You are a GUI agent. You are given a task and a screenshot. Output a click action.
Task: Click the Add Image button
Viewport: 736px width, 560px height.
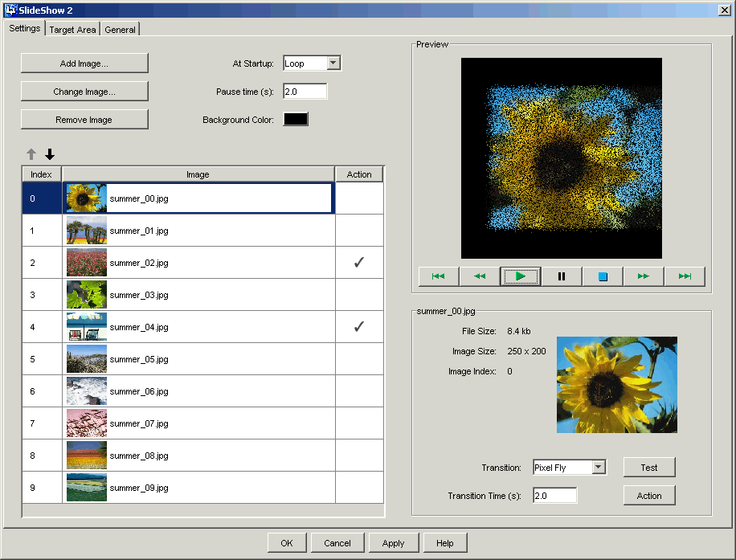[x=84, y=63]
